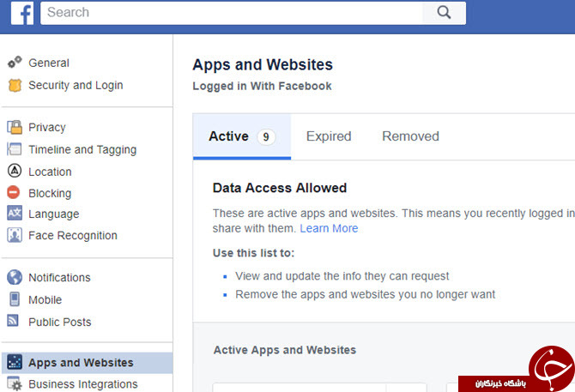The width and height of the screenshot is (575, 392).
Task: Click the Active count badge 9
Action: click(266, 136)
